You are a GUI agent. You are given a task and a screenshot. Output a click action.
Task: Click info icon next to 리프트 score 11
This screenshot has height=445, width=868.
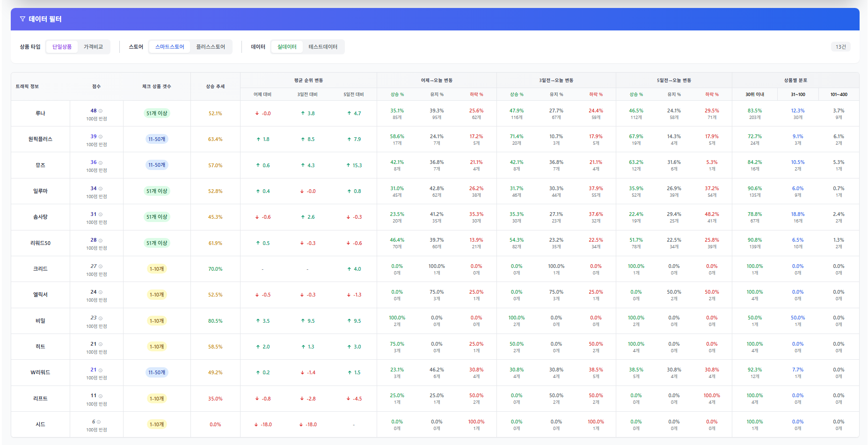[x=101, y=396]
